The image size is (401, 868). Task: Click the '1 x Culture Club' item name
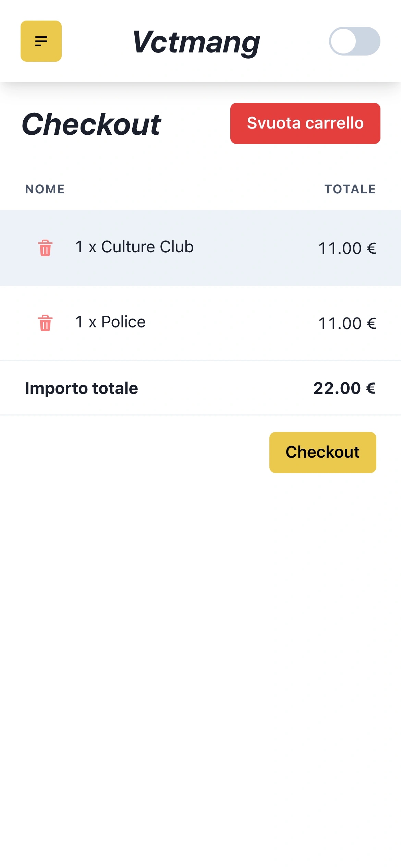[134, 247]
